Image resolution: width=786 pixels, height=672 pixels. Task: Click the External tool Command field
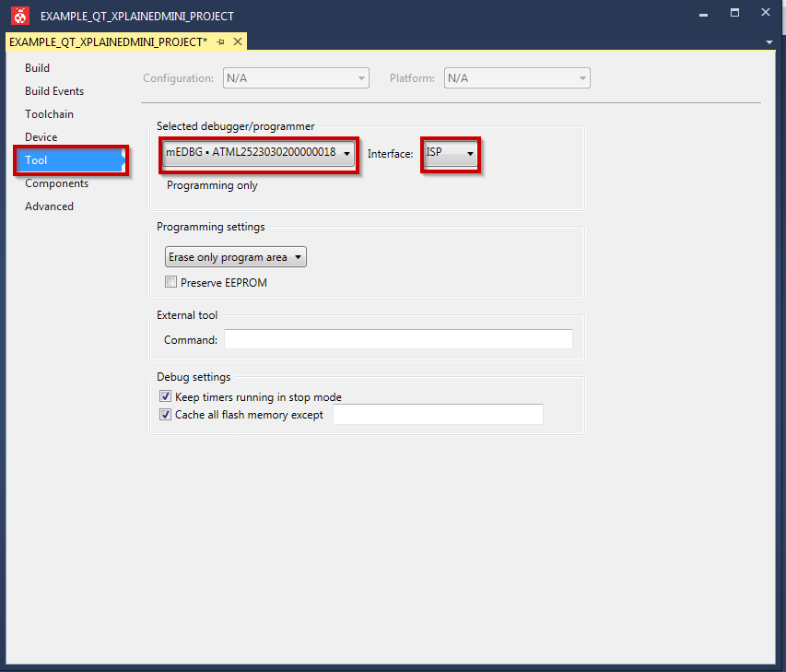coord(398,339)
